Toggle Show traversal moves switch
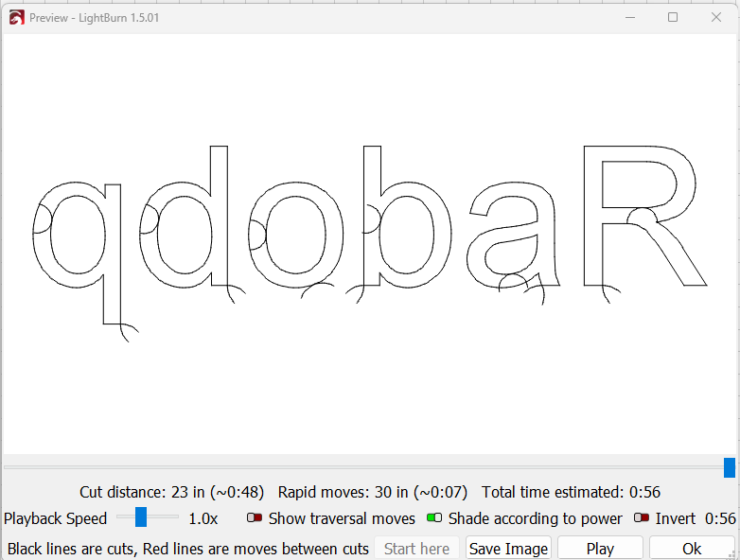The height and width of the screenshot is (560, 740). 255,518
